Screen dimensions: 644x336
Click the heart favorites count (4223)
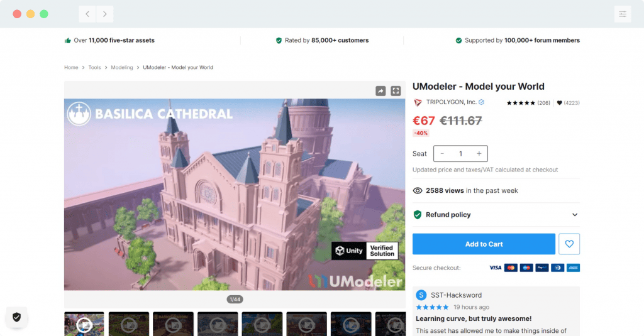tap(568, 103)
